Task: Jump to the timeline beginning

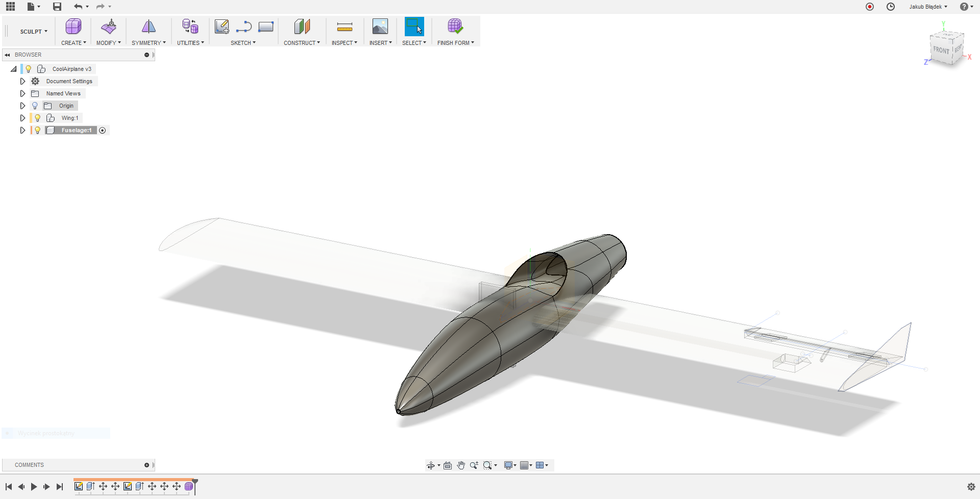Action: tap(9, 487)
